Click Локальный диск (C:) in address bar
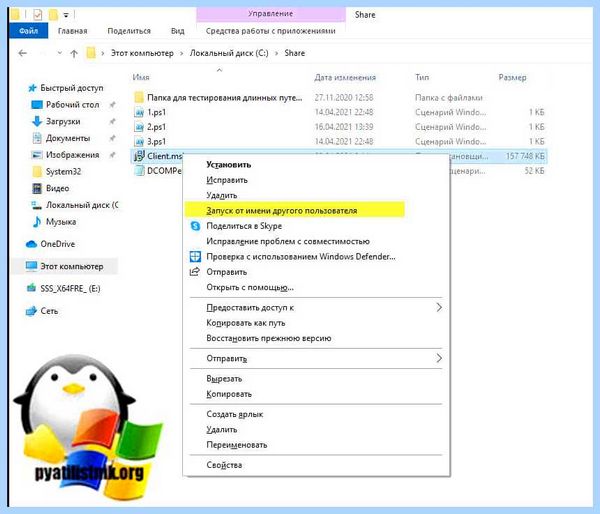 (229, 53)
